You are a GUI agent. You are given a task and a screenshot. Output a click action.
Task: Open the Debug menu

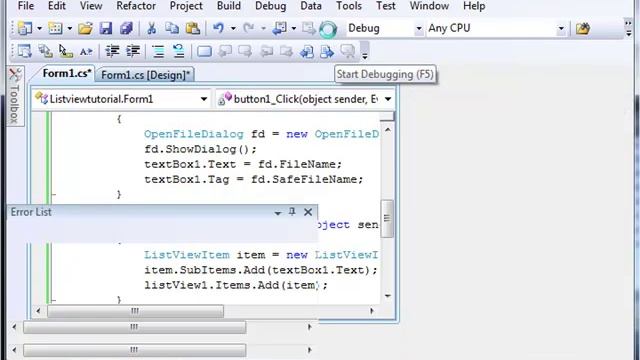coord(270,6)
